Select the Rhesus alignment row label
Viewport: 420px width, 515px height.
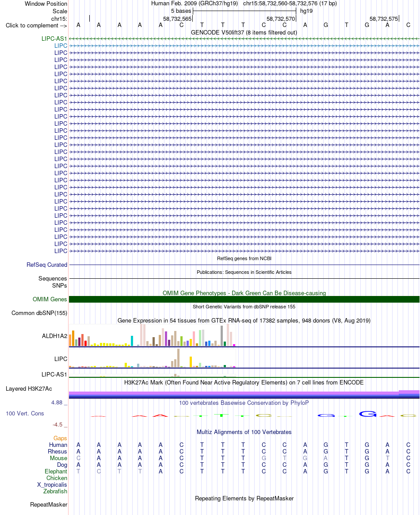(57, 452)
